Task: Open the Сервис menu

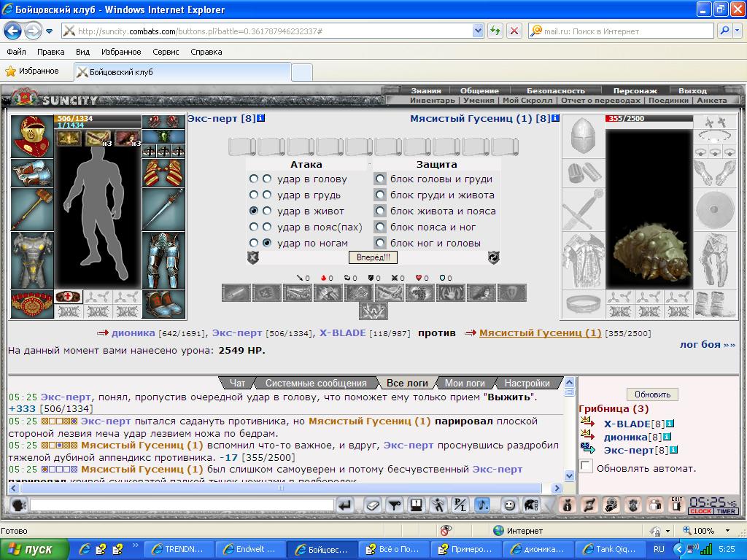Action: (166, 52)
